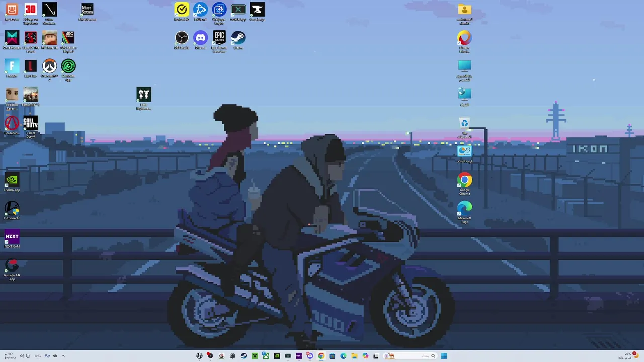Open the Norton Private Browser shortcut
644x362 pixels.
point(464,42)
